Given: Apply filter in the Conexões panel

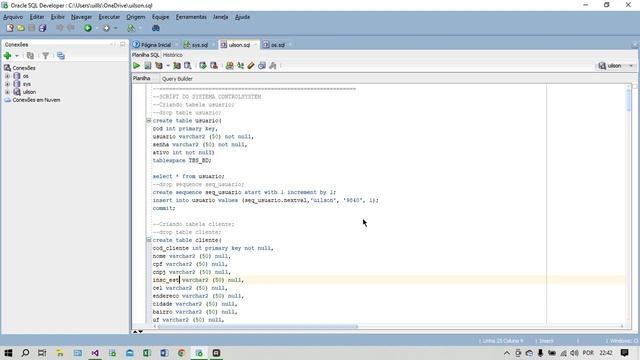Looking at the screenshot, I should [x=45, y=56].
